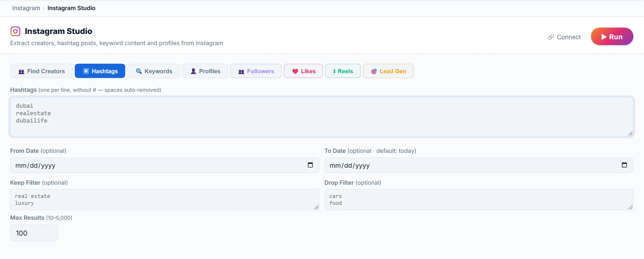The image size is (644, 259).
Task: Click the target icon on Lead Gen tab
Action: click(374, 71)
